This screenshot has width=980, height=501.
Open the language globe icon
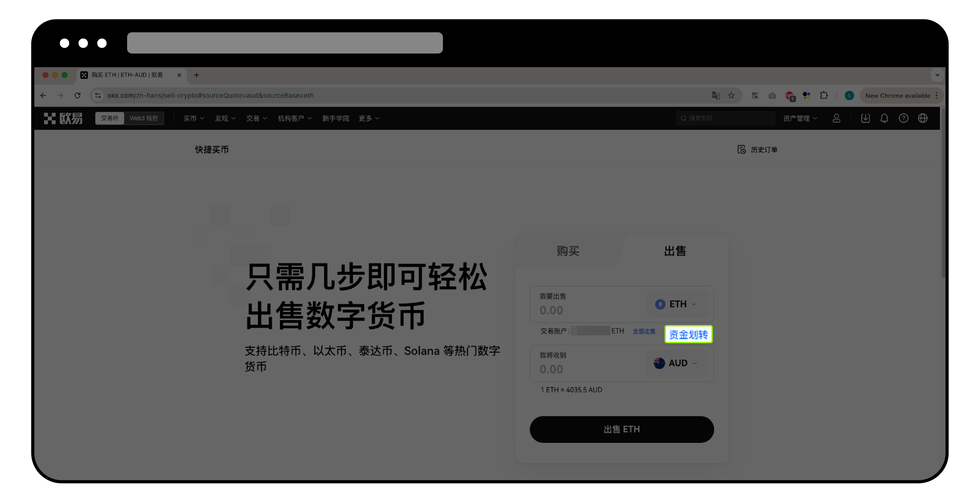923,119
